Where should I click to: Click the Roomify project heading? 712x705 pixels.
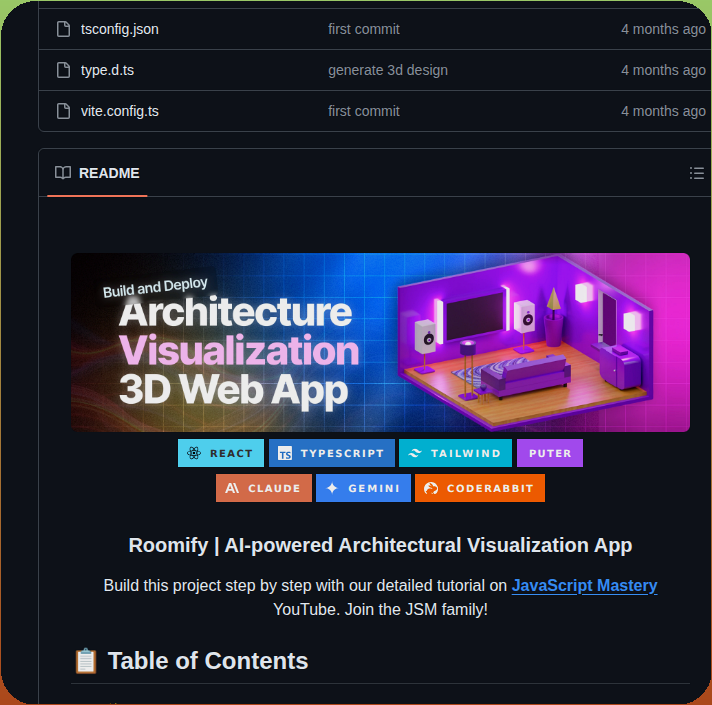tap(380, 545)
